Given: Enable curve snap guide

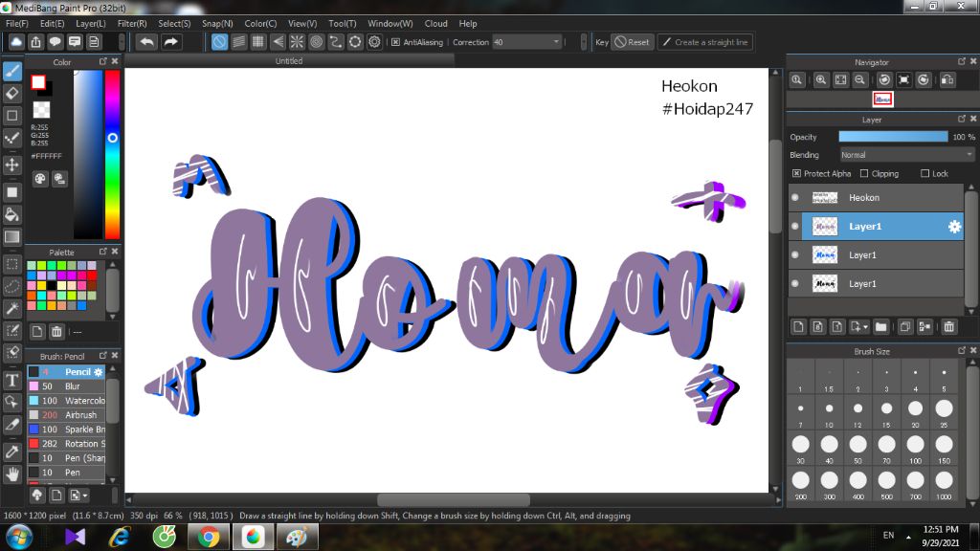Looking at the screenshot, I should (336, 42).
